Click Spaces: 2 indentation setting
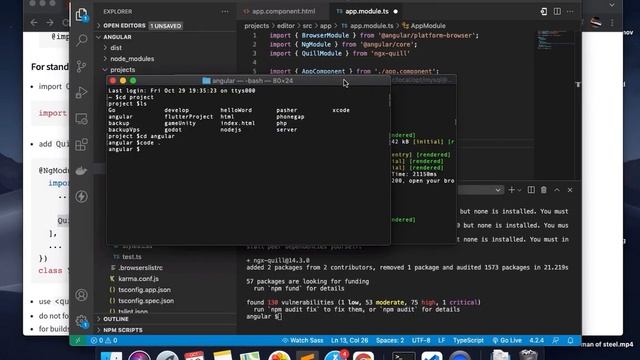 tap(390, 340)
